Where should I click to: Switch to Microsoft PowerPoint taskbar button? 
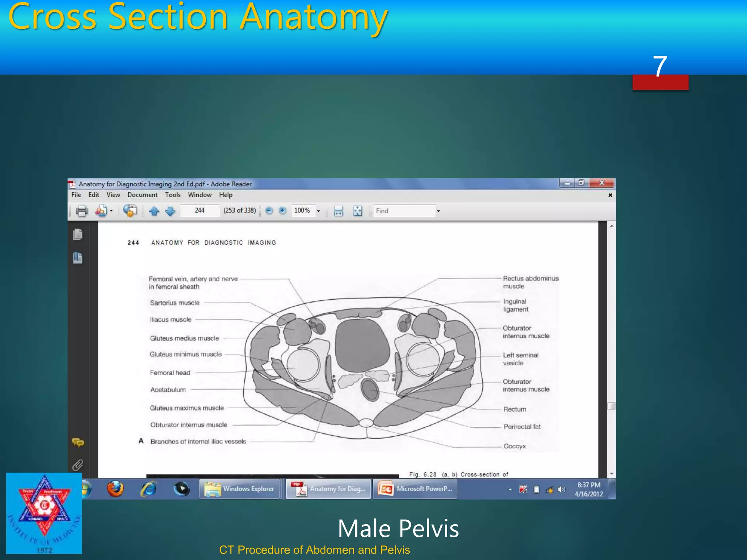415,489
